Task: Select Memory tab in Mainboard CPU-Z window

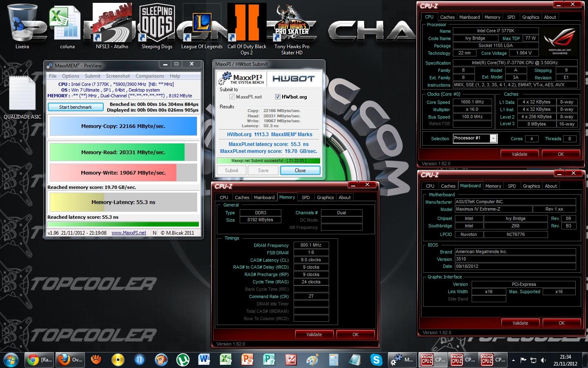Action: pyautogui.click(x=493, y=186)
